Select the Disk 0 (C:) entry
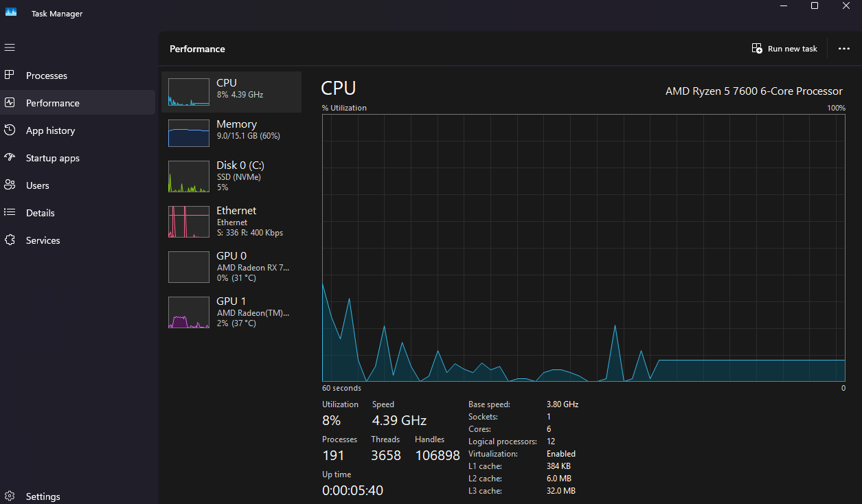862x504 pixels. tap(231, 176)
